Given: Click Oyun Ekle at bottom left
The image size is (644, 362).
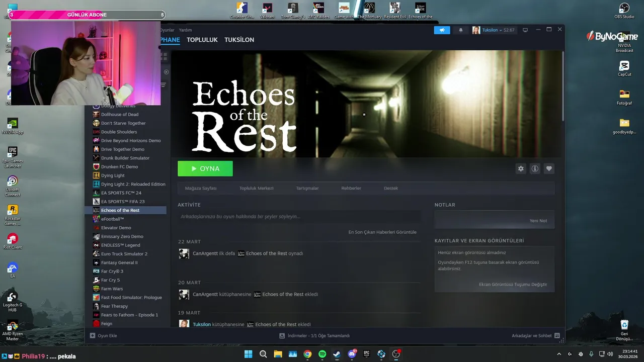Looking at the screenshot, I should click(x=104, y=336).
